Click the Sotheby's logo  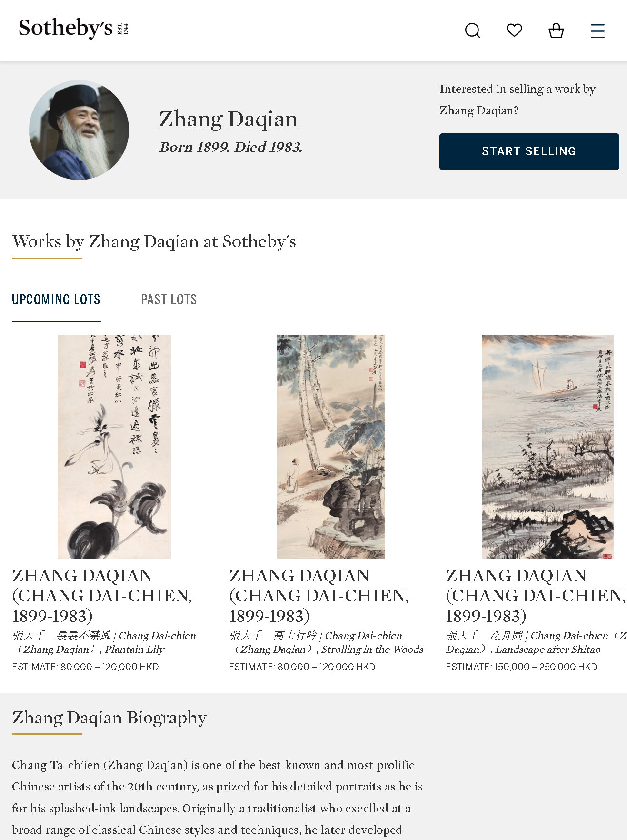click(73, 29)
